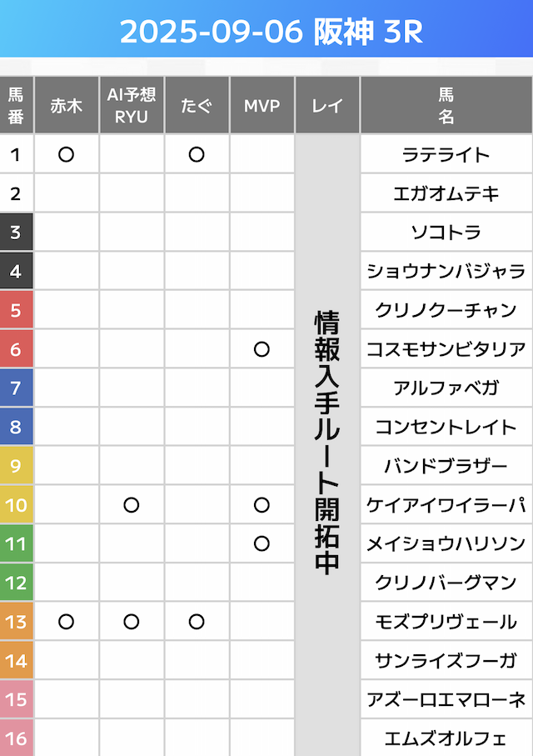Click the yellow horse number 9 cell
Image resolution: width=533 pixels, height=756 pixels.
(17, 466)
